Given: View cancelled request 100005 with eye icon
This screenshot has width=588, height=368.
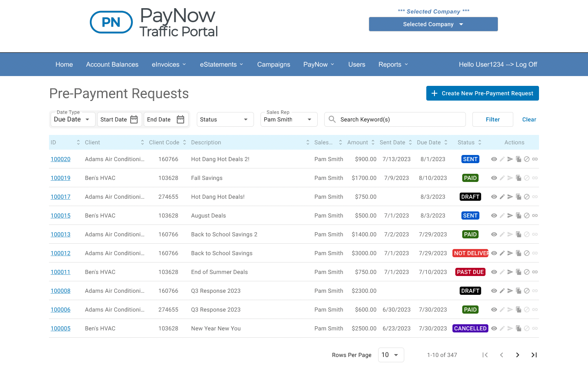Looking at the screenshot, I should [494, 328].
